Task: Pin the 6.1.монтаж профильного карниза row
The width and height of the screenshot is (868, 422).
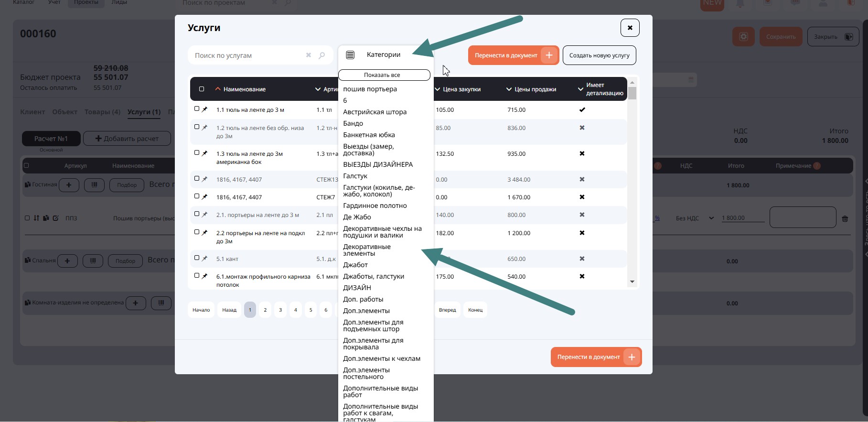Action: click(x=205, y=276)
